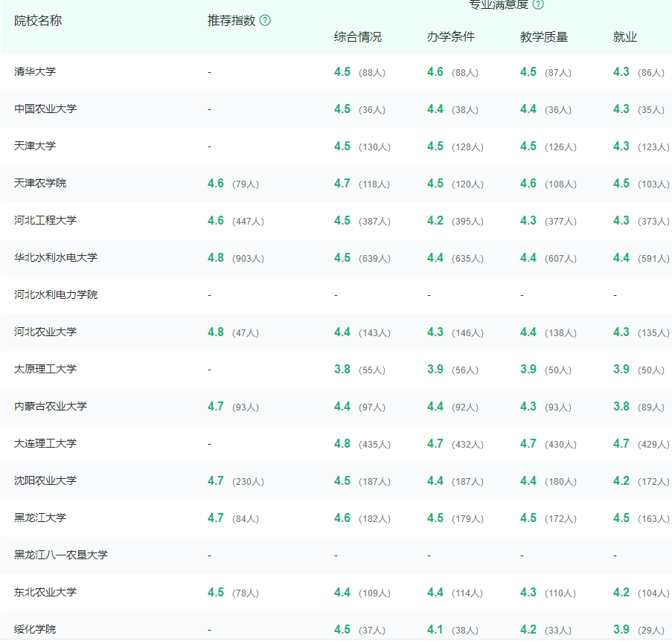The height and width of the screenshot is (641, 672).
Task: Open 华北水利水电大学 link
Action: (56, 258)
